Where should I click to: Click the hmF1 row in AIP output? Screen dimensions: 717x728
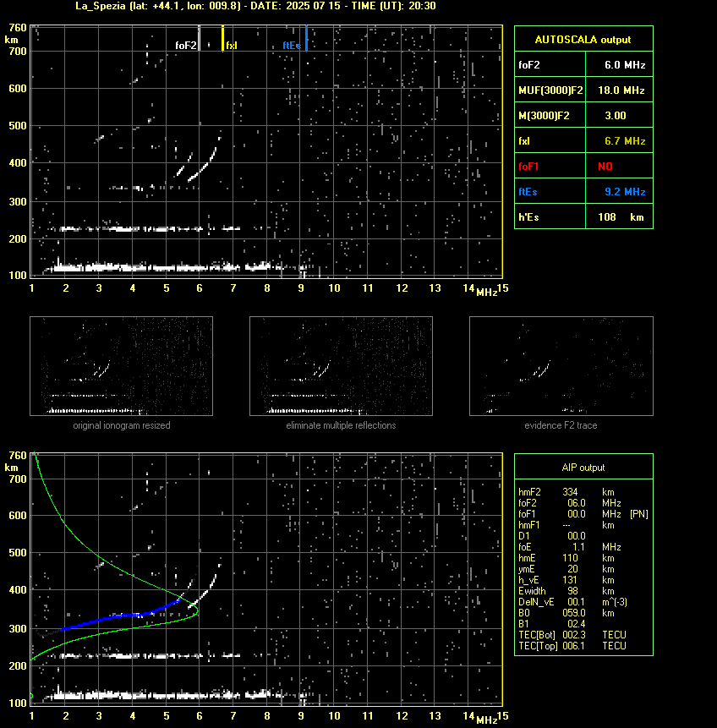click(x=566, y=525)
